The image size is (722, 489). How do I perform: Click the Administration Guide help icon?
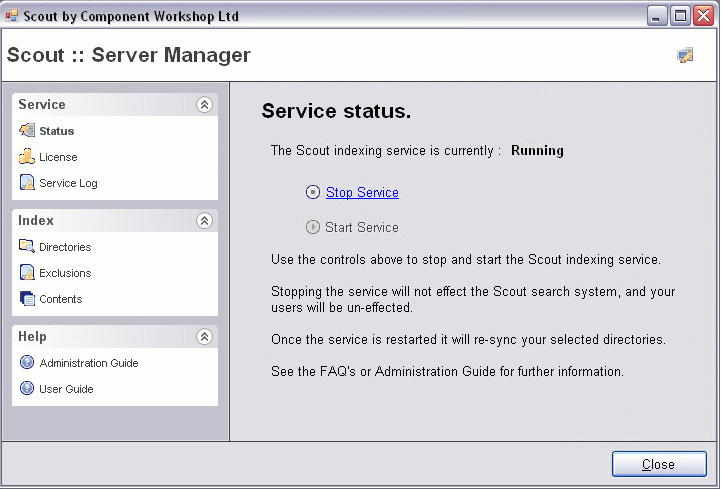pyautogui.click(x=27, y=362)
